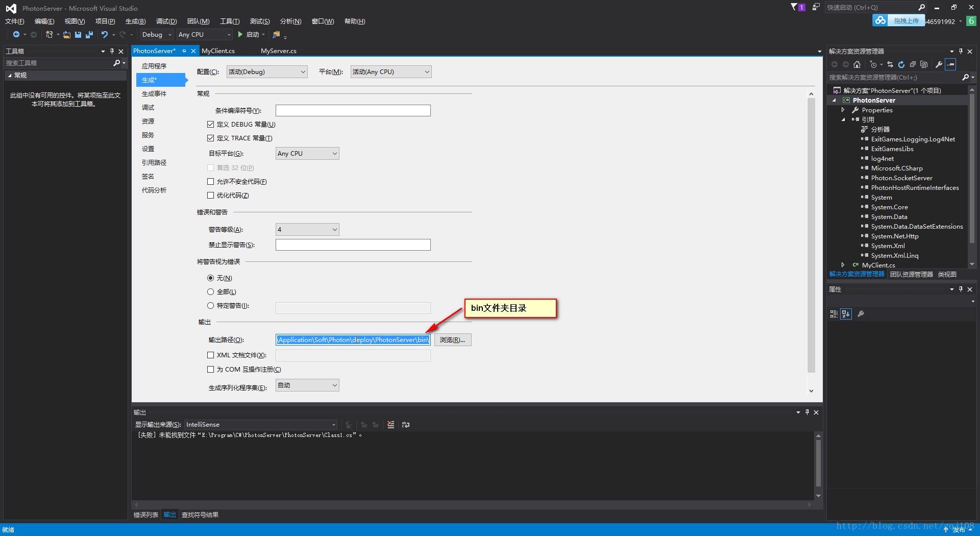The width and height of the screenshot is (980, 536).
Task: Click the Open File toolbar icon
Action: point(67,35)
